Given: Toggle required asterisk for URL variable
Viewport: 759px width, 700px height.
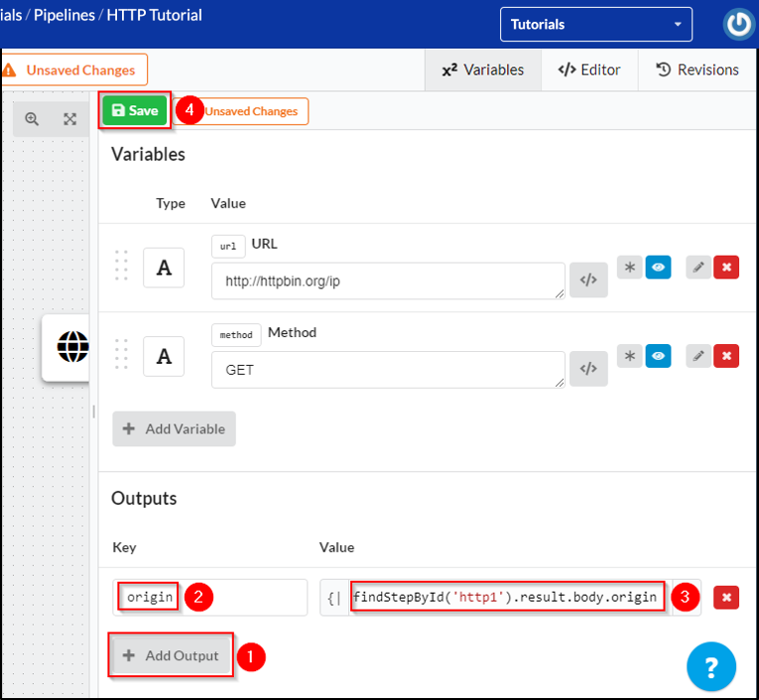Looking at the screenshot, I should pyautogui.click(x=629, y=267).
